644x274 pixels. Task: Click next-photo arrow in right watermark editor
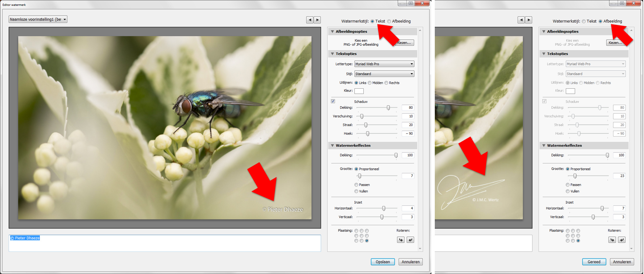(x=529, y=20)
